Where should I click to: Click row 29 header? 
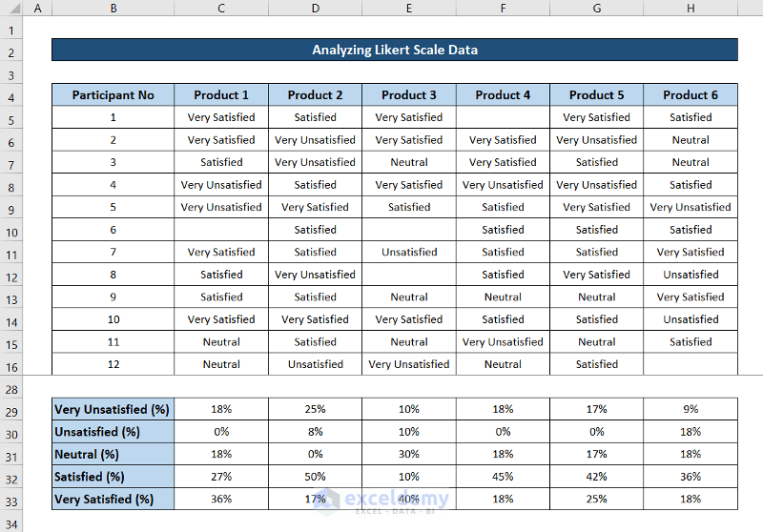(x=12, y=409)
